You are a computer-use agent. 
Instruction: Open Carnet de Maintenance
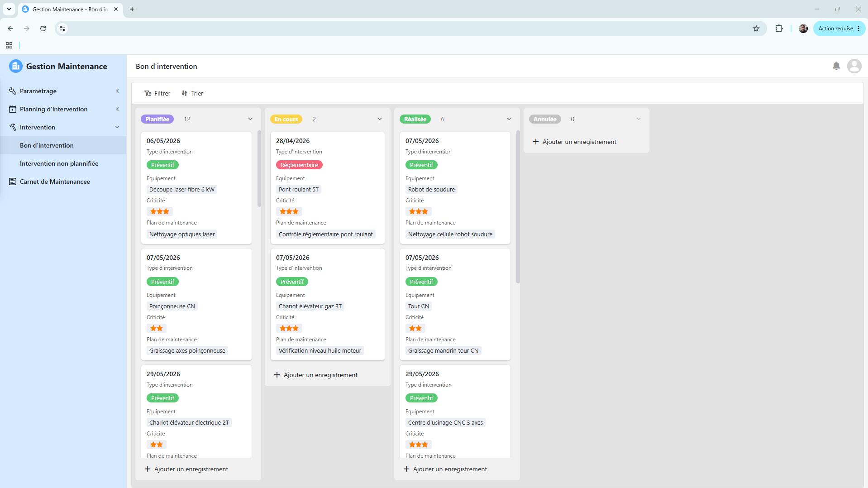click(x=63, y=182)
